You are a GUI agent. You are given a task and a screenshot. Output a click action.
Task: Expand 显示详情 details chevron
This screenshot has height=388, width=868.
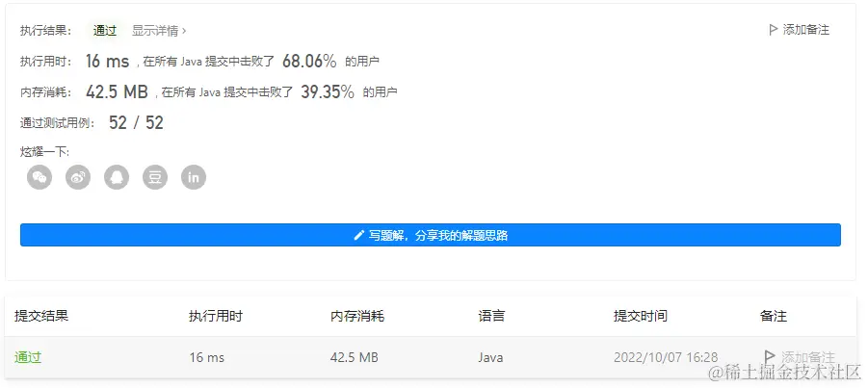[184, 31]
